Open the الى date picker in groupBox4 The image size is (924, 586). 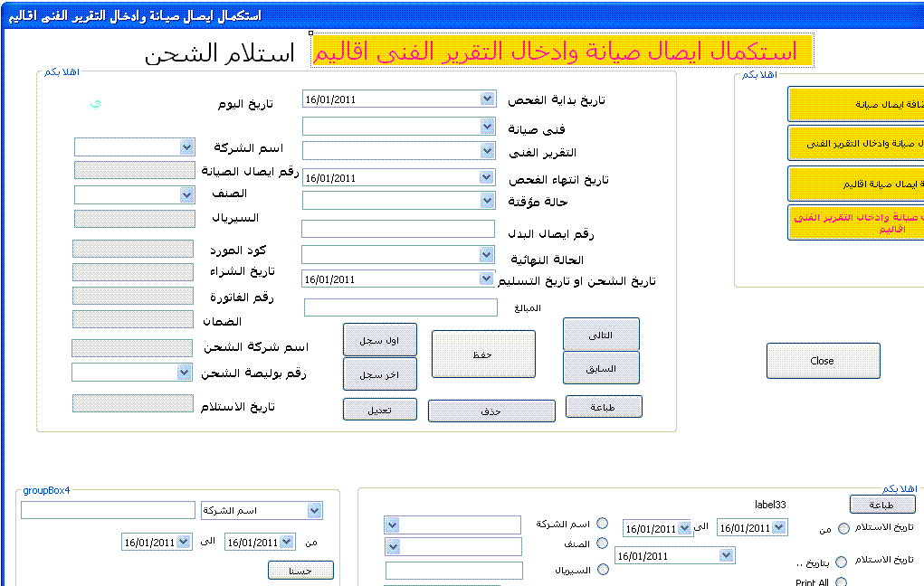click(x=184, y=542)
